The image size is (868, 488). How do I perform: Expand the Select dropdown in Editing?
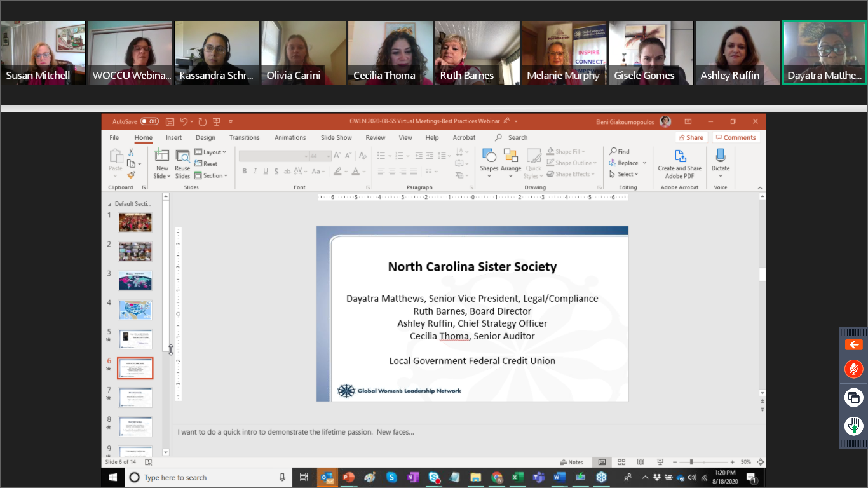click(624, 174)
